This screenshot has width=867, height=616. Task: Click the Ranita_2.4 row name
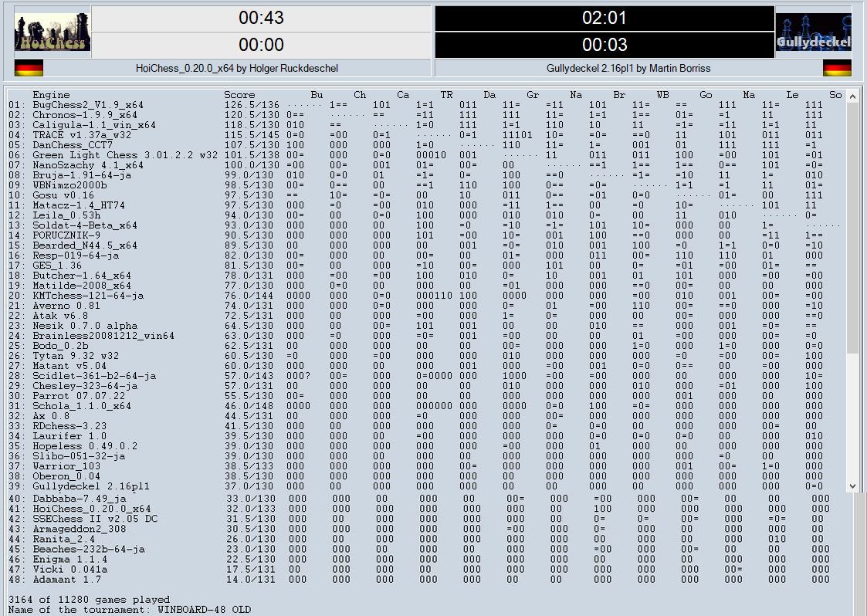63,539
